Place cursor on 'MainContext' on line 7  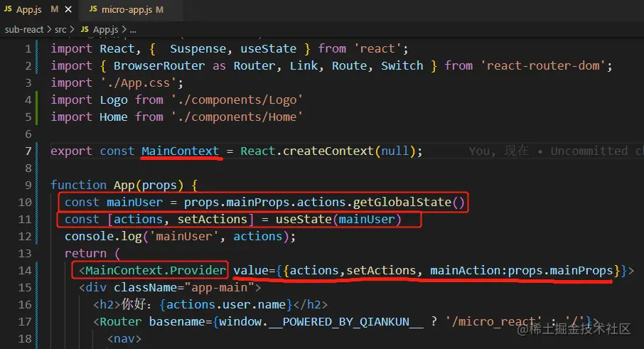(181, 151)
